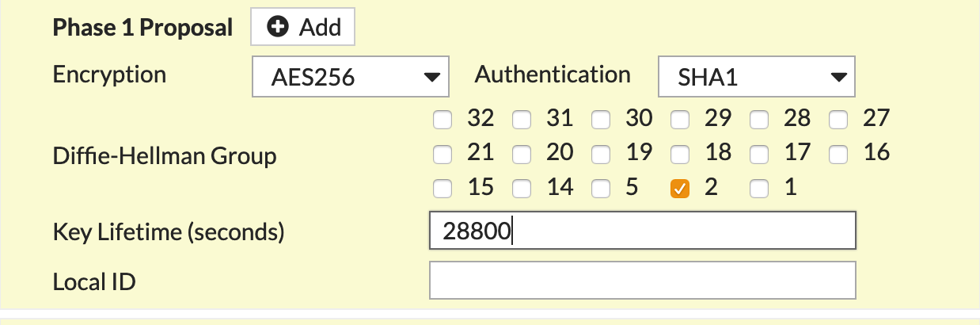
Task: Enable Diffie-Hellman group 32 checkbox
Action: click(x=443, y=120)
